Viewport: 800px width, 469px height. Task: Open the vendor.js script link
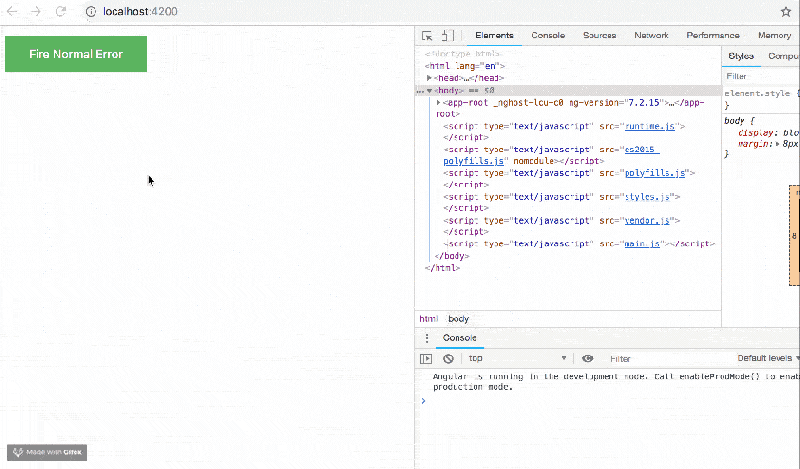(x=647, y=220)
